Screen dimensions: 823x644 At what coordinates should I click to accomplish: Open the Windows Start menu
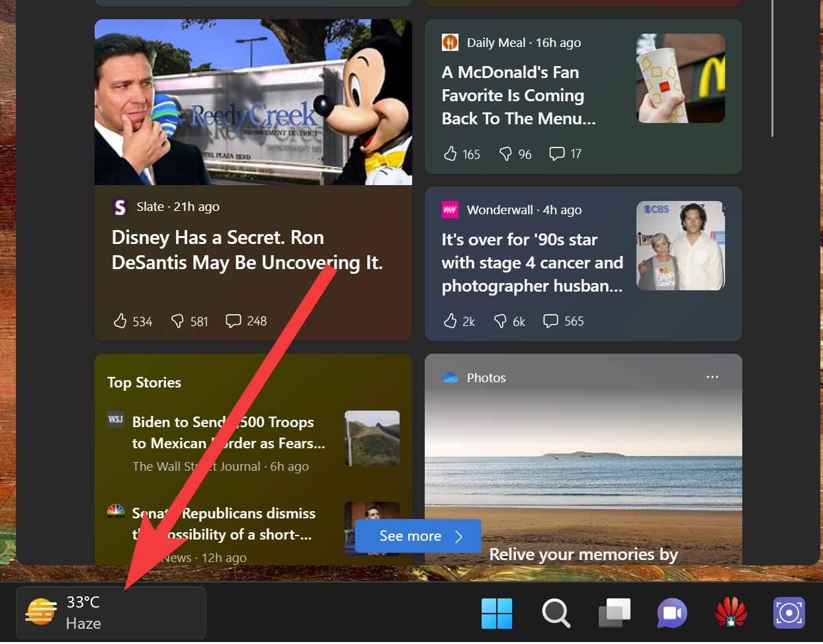[x=497, y=614]
